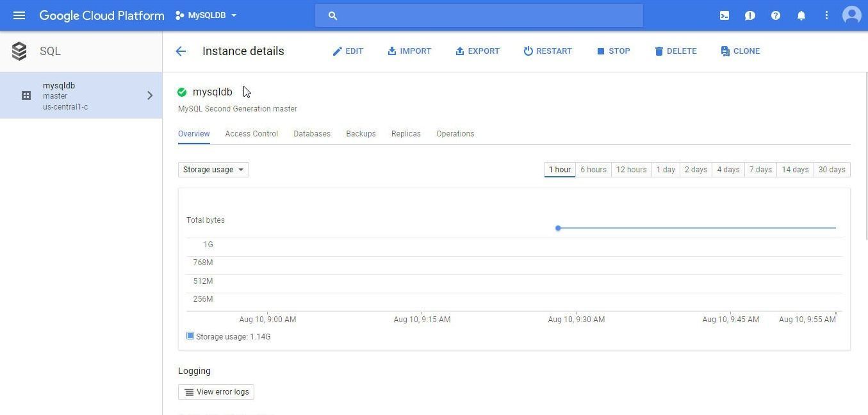Open the help question mark icon
This screenshot has height=415, width=868.
(x=776, y=15)
